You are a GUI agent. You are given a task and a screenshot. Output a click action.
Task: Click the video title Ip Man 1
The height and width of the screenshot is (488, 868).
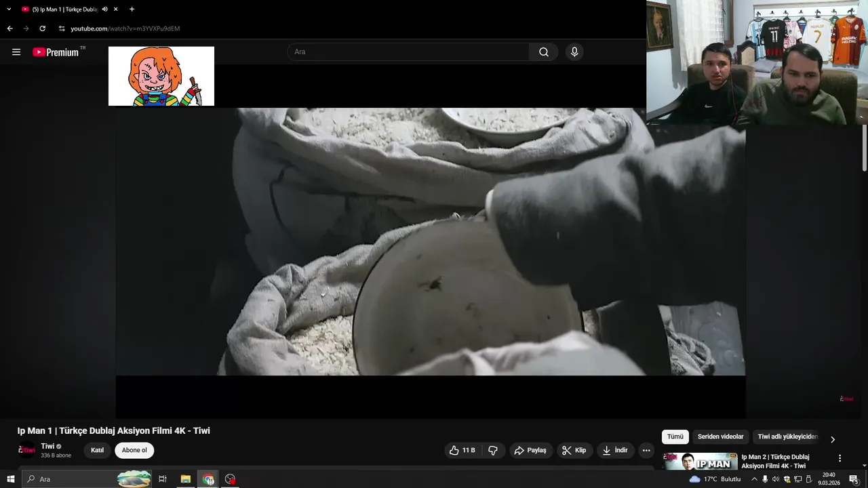coord(113,430)
